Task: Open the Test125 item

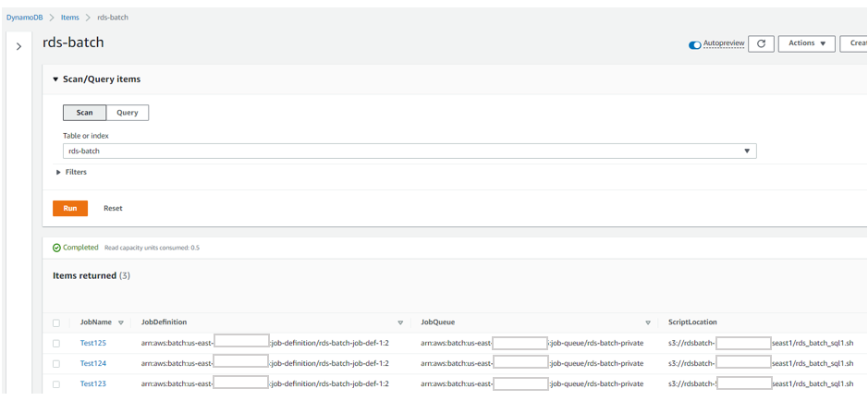Action: 93,344
